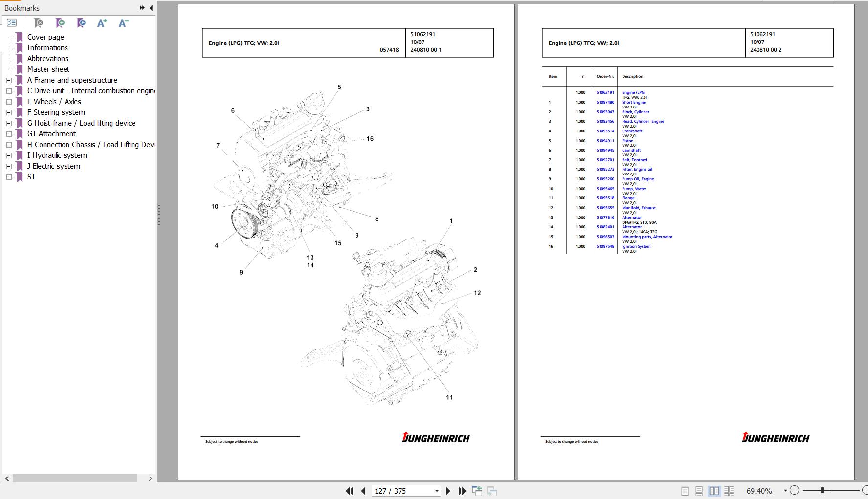Decrease bookmark font size with A-
Screen dimensions: 868x499
tap(123, 22)
